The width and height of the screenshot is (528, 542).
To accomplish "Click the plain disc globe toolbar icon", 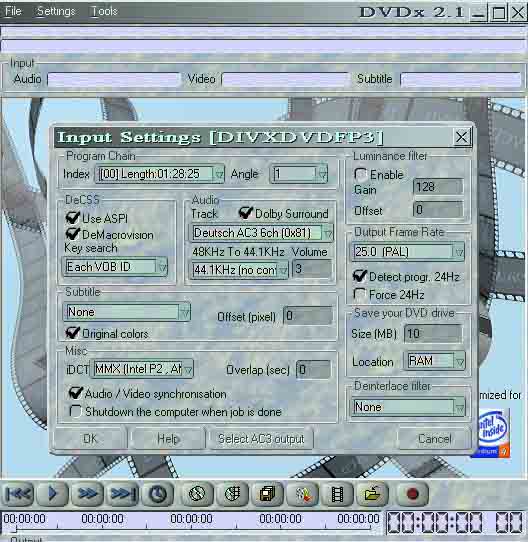I will click(196, 494).
